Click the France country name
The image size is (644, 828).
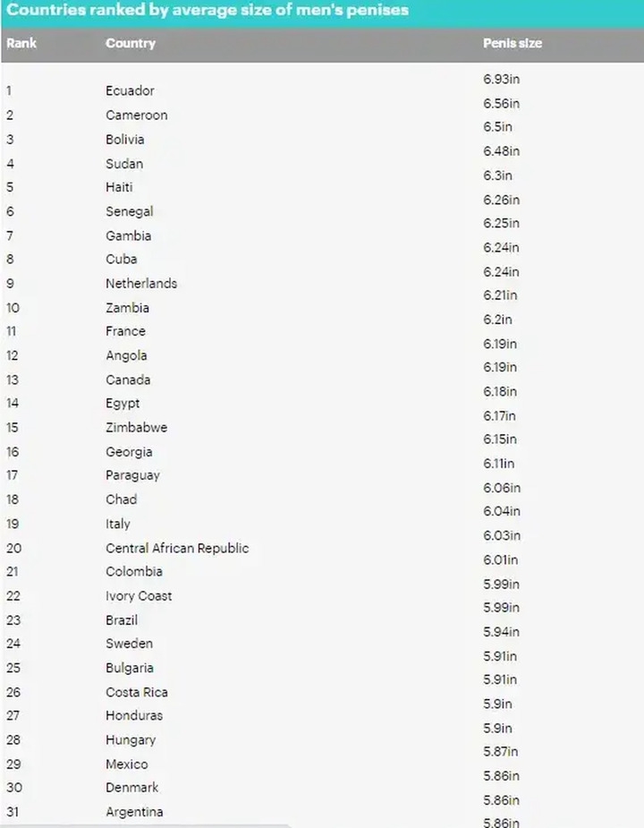[x=125, y=331]
